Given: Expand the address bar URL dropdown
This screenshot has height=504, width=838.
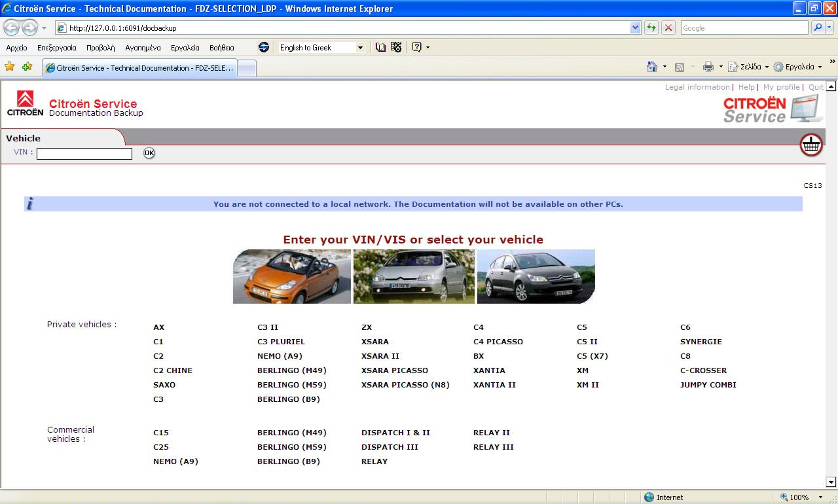Looking at the screenshot, I should point(635,28).
